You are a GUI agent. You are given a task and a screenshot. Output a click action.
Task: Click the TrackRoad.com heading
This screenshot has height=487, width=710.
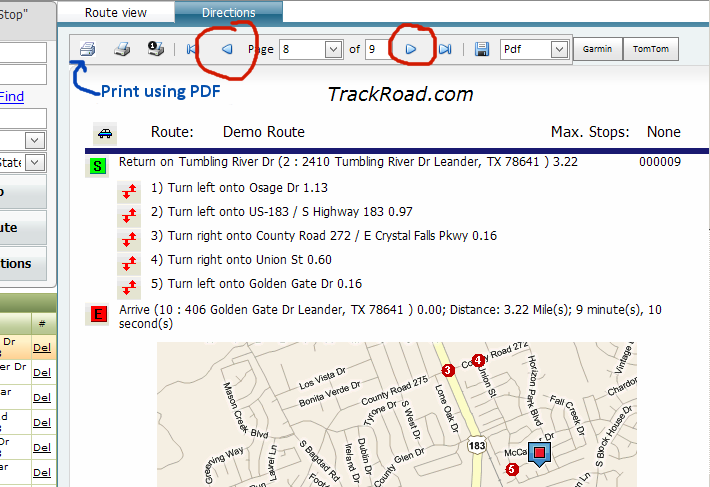coord(400,94)
